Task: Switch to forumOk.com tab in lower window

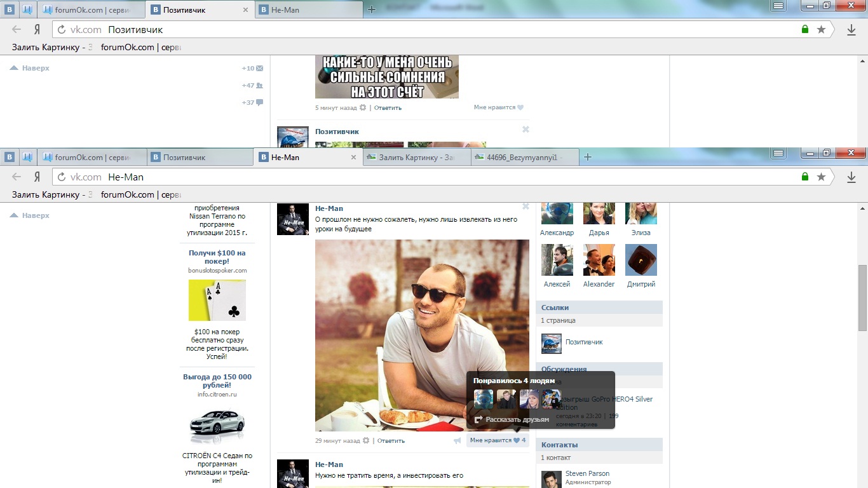Action: (91, 158)
